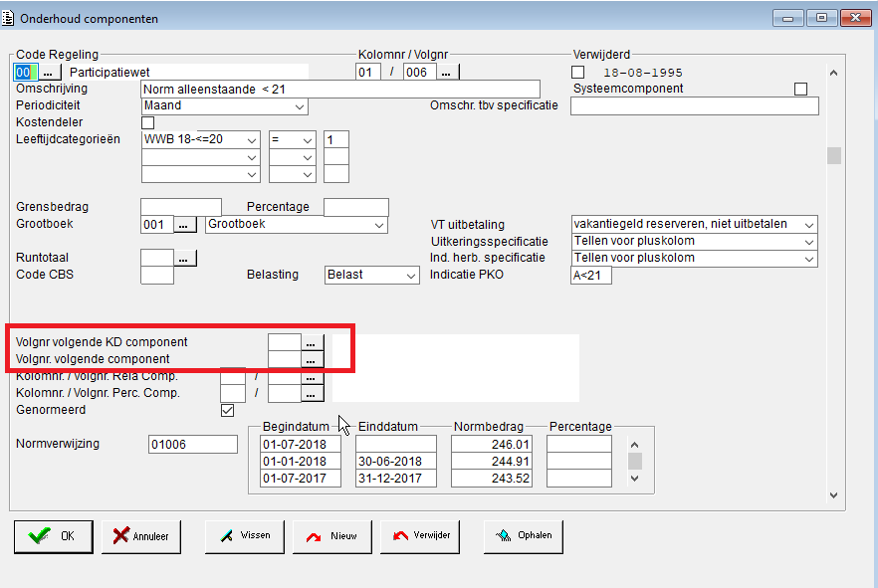Click the Volgnr field showing 006
The image size is (878, 588).
point(419,73)
